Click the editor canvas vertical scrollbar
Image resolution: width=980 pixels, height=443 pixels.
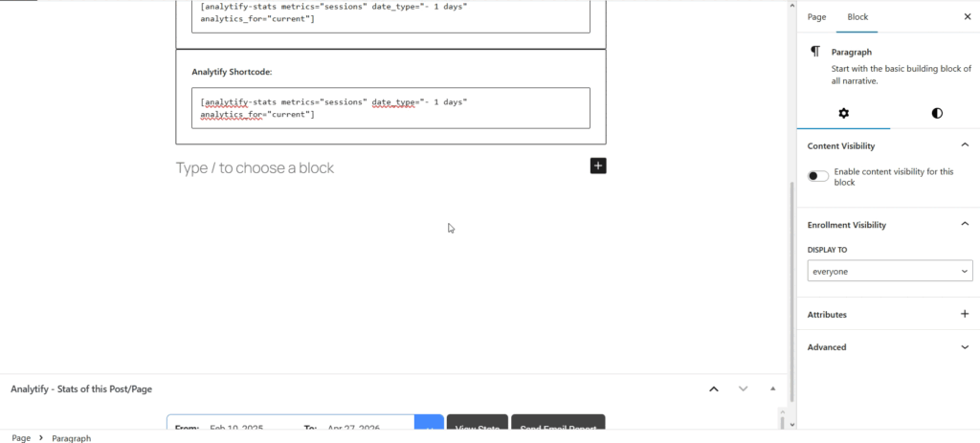click(791, 291)
